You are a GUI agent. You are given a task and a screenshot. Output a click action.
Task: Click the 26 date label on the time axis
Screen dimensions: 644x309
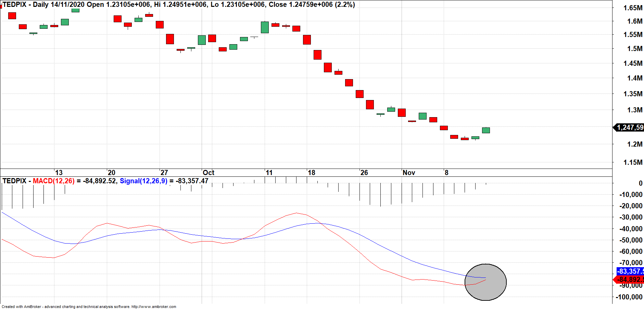364,173
